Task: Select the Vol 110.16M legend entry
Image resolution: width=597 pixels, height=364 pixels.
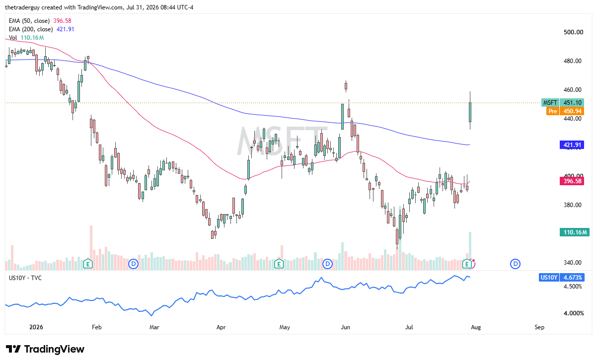Action: tap(26, 38)
